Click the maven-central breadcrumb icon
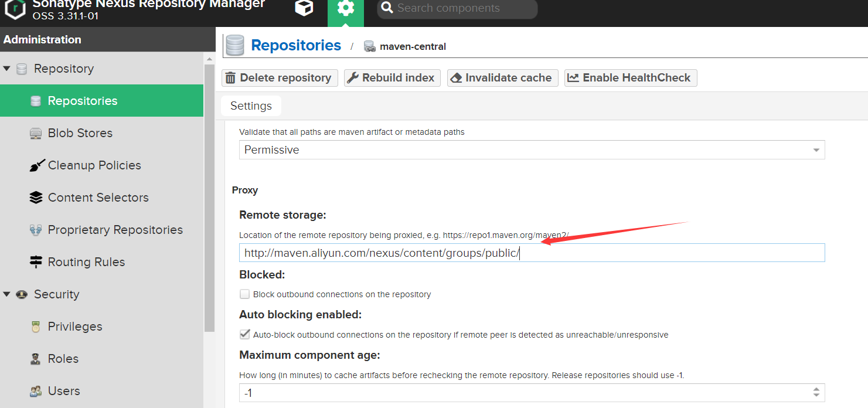The image size is (868, 408). click(369, 46)
